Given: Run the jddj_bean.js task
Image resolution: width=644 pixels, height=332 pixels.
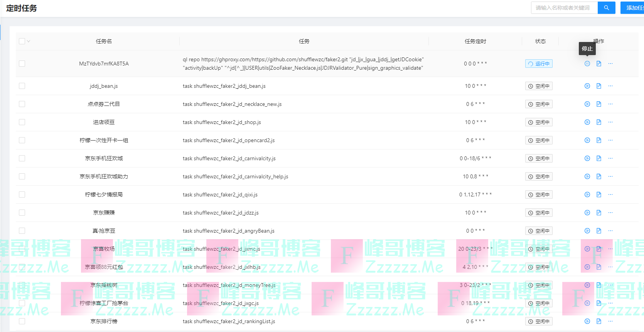Looking at the screenshot, I should click(587, 86).
